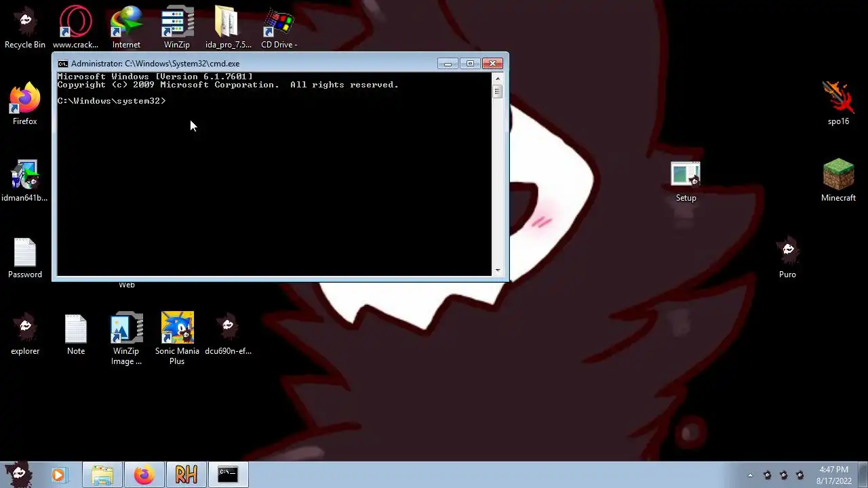Open the RH Resource Hacker taskbar icon

[186, 475]
